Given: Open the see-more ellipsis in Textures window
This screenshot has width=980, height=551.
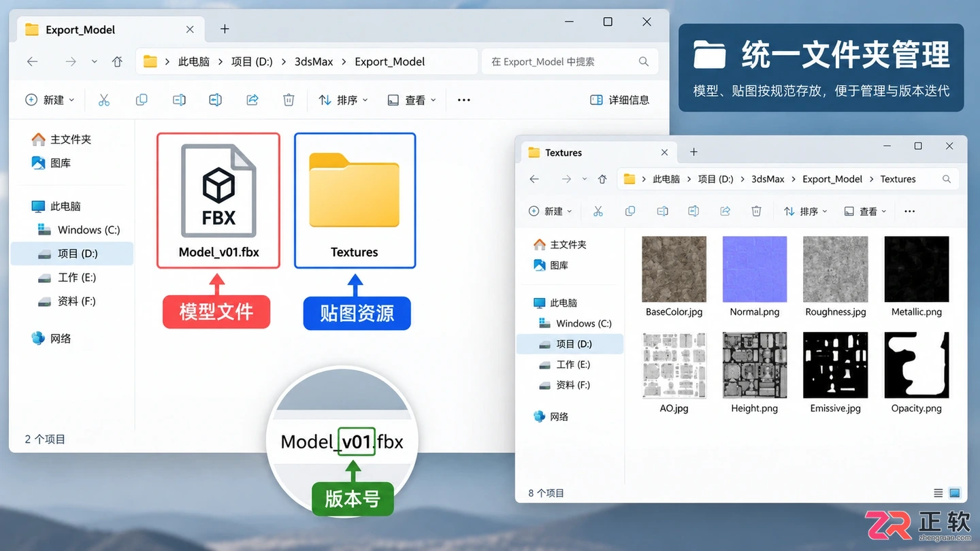Looking at the screenshot, I should pos(910,212).
